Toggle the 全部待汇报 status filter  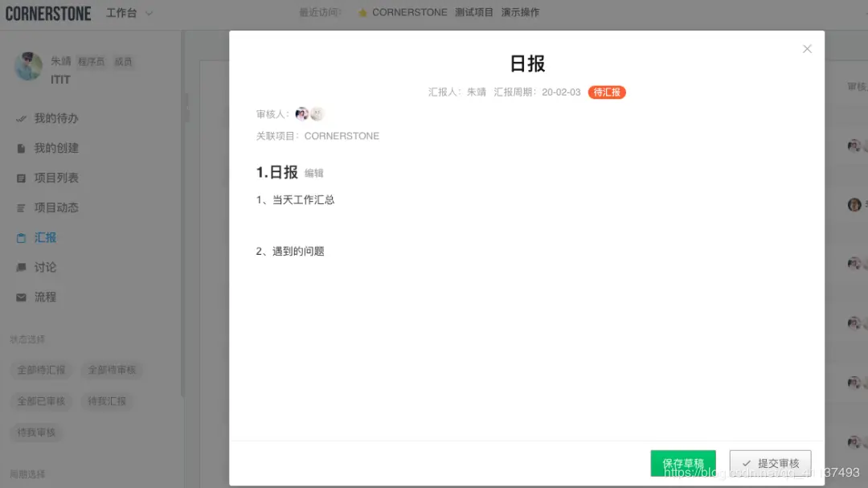42,370
